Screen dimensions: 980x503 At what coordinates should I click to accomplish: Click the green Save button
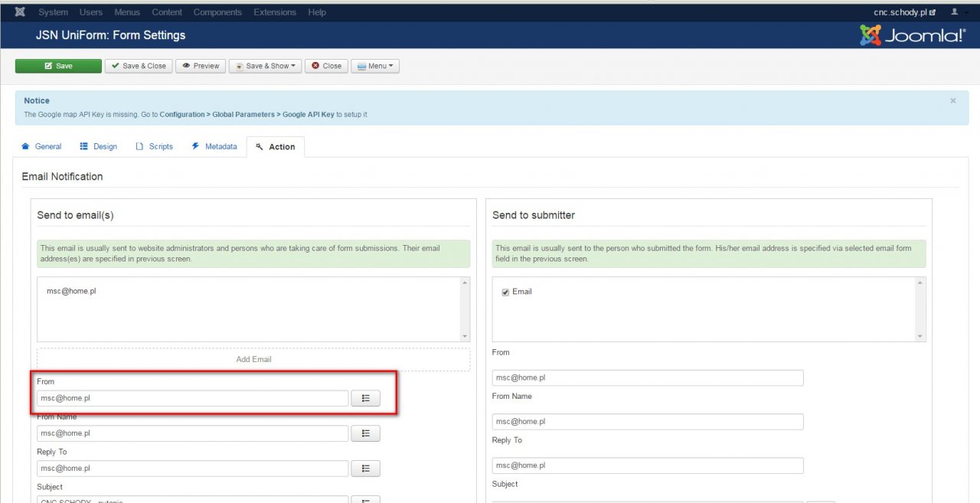click(x=58, y=66)
